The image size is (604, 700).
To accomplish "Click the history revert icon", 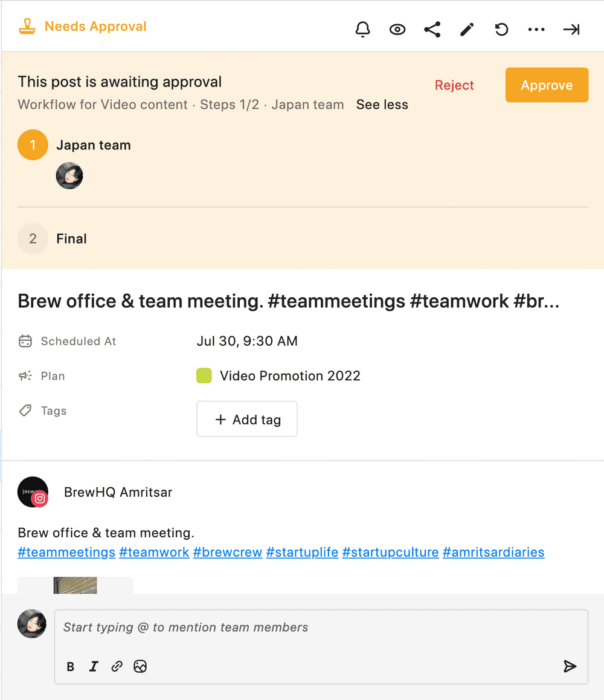I will pyautogui.click(x=501, y=30).
